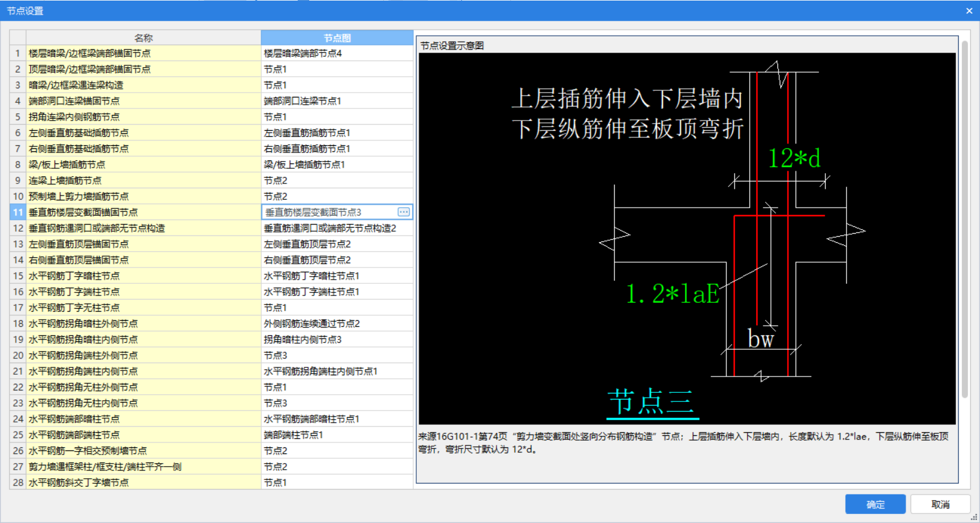Click the 名称 column header

tap(143, 38)
